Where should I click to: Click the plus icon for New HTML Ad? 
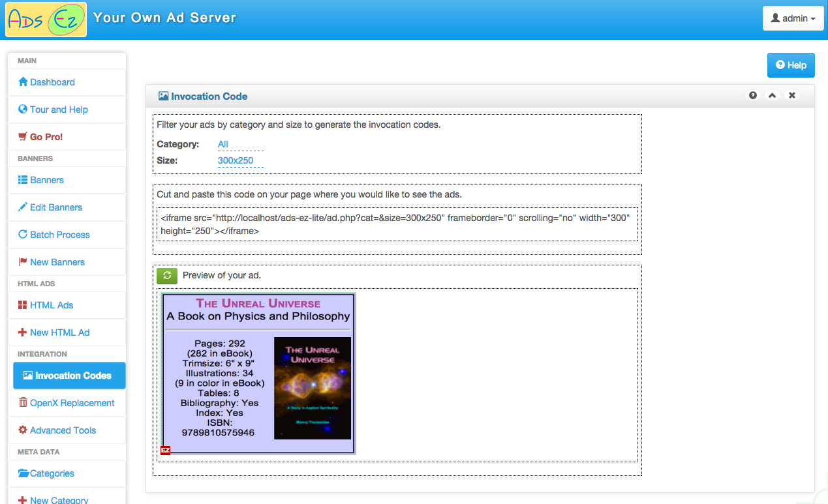[x=23, y=333]
